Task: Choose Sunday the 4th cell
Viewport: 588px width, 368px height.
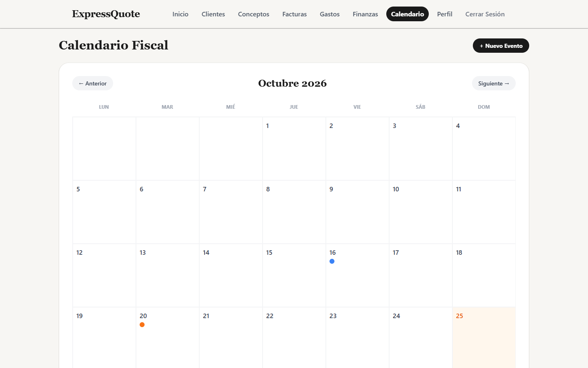Action: [x=484, y=149]
